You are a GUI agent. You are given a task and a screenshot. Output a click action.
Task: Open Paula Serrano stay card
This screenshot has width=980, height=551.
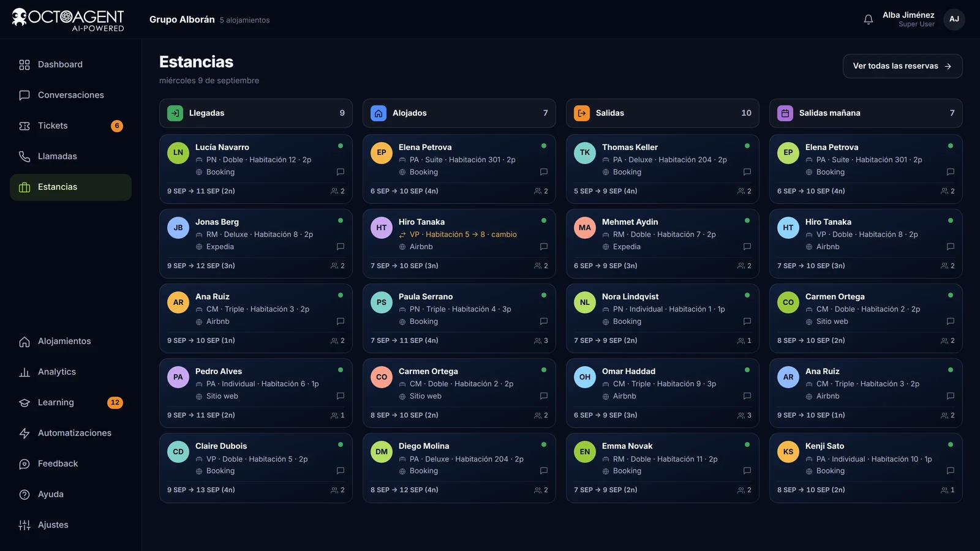459,318
